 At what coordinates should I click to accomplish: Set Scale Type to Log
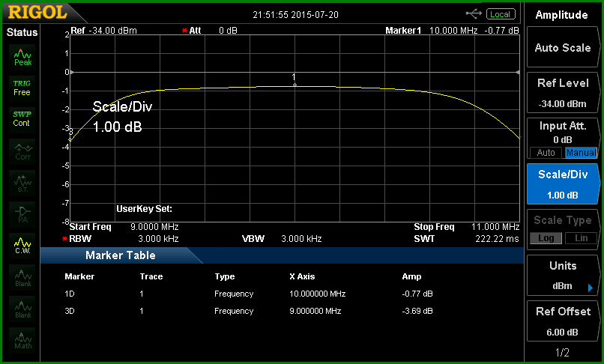coord(546,238)
